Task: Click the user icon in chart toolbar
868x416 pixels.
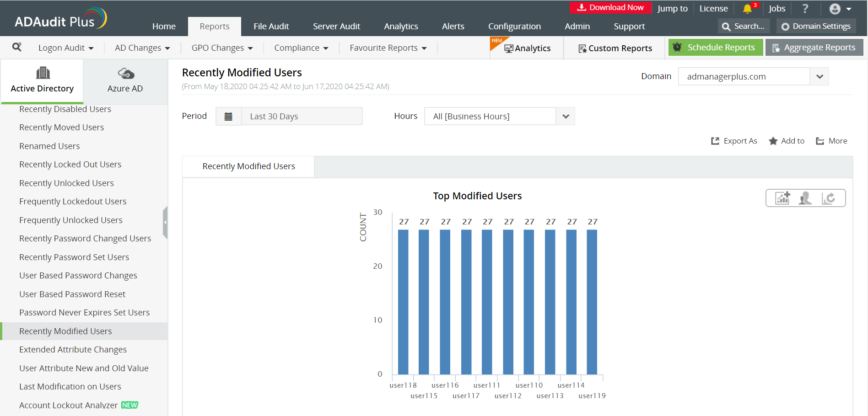Action: coord(805,198)
